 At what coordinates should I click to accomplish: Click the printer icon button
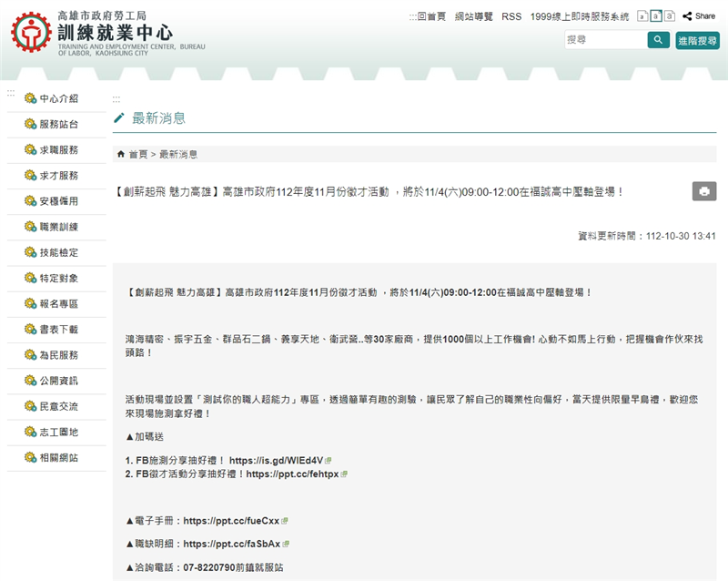coord(704,191)
